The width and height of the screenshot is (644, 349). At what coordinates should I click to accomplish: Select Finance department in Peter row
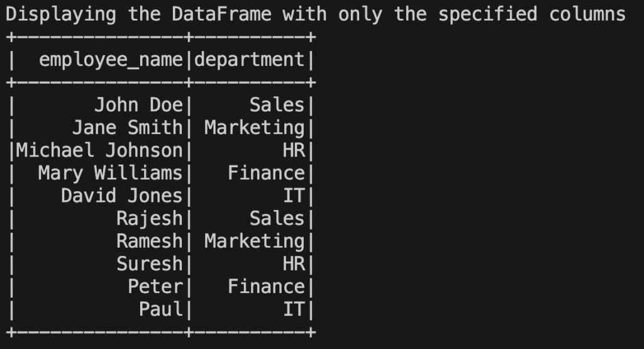point(266,287)
